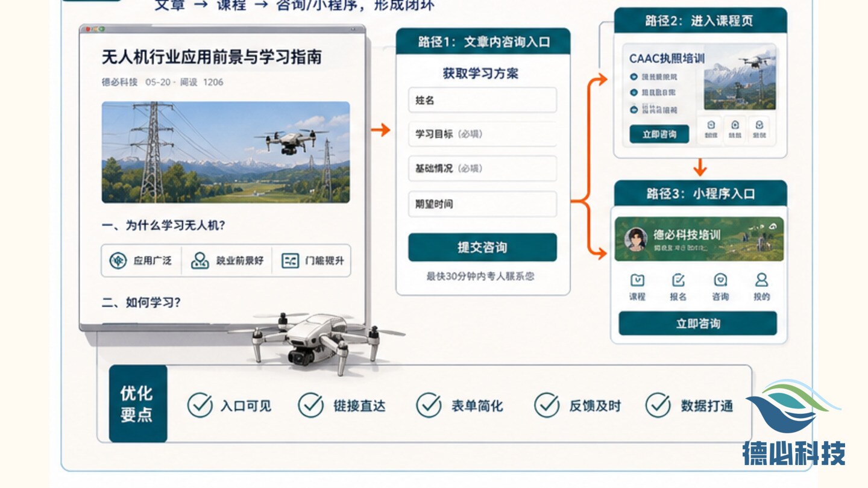
Task: Select the 路径2:进入课程页 header
Action: 700,21
